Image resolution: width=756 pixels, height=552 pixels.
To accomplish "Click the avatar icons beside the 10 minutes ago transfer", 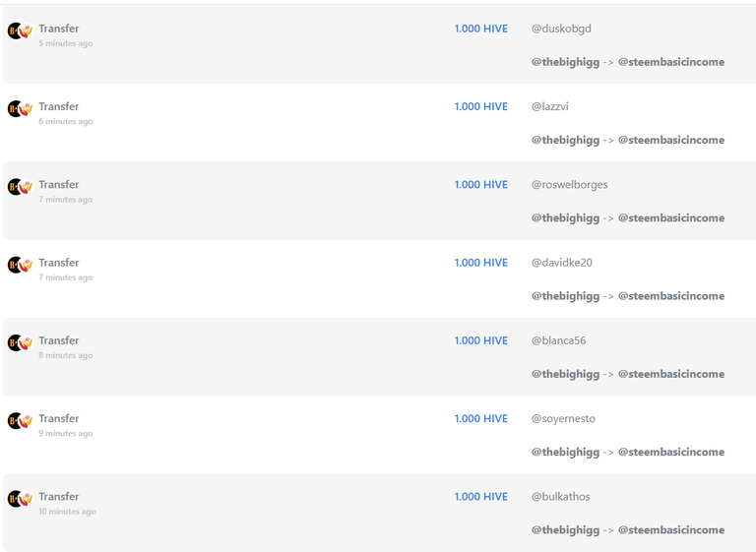I will pos(21,499).
